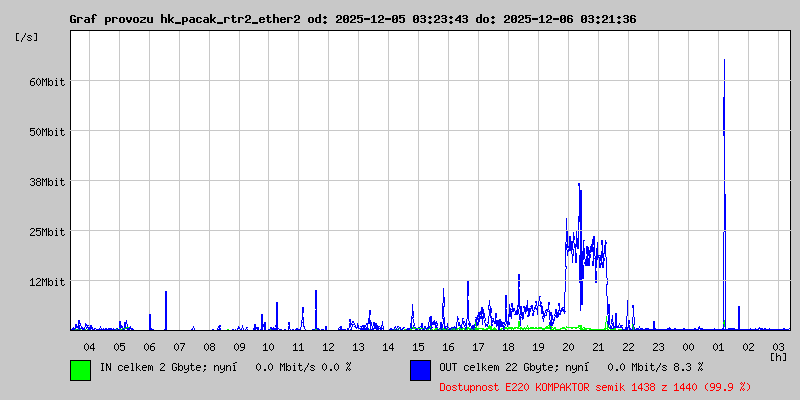
Task: Click the blue OUT legend color swatch
Action: (x=420, y=370)
